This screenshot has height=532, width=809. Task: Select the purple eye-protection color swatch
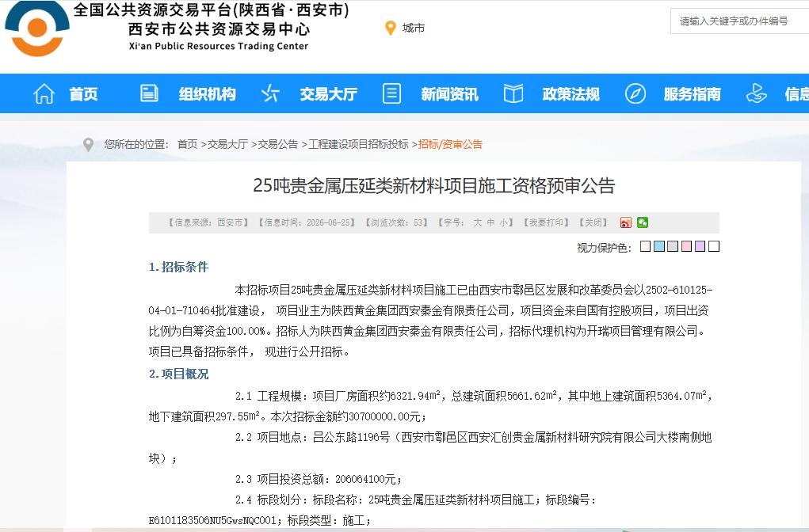click(700, 246)
